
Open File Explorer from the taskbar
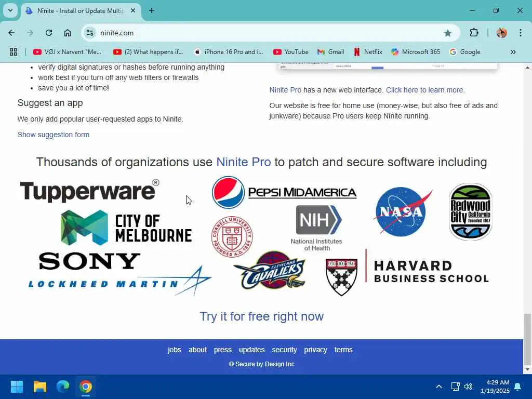pos(39,387)
